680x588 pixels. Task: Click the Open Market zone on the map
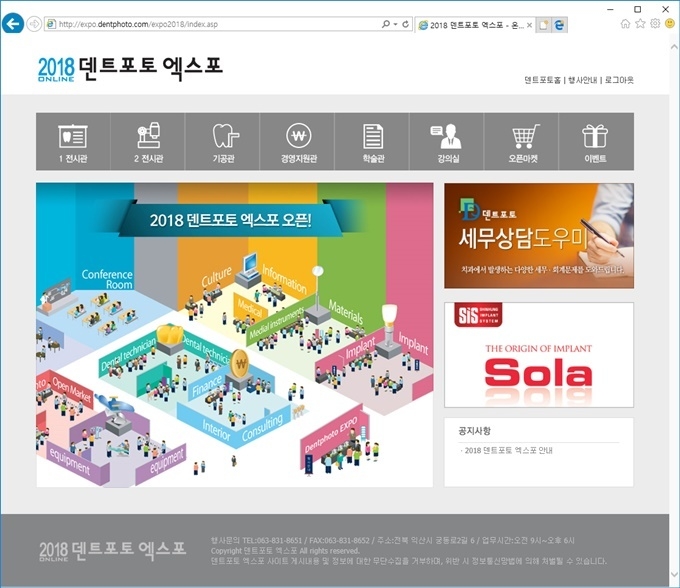[71, 389]
